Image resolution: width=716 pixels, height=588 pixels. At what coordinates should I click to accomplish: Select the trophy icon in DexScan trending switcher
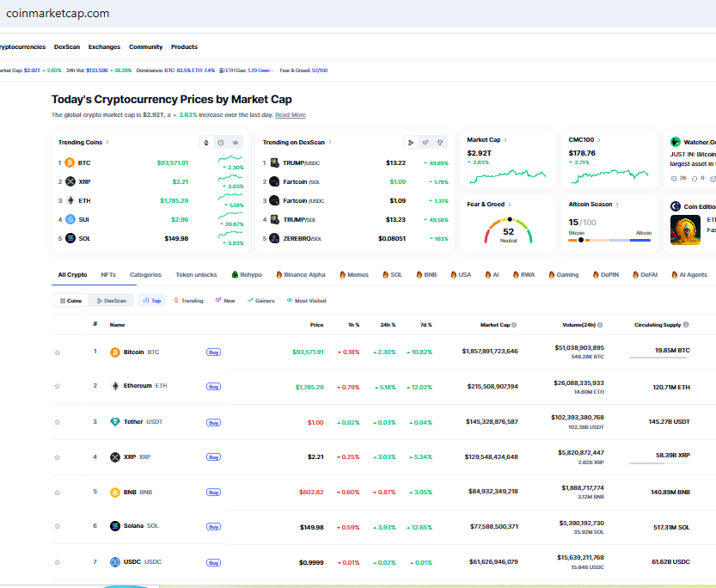[440, 143]
